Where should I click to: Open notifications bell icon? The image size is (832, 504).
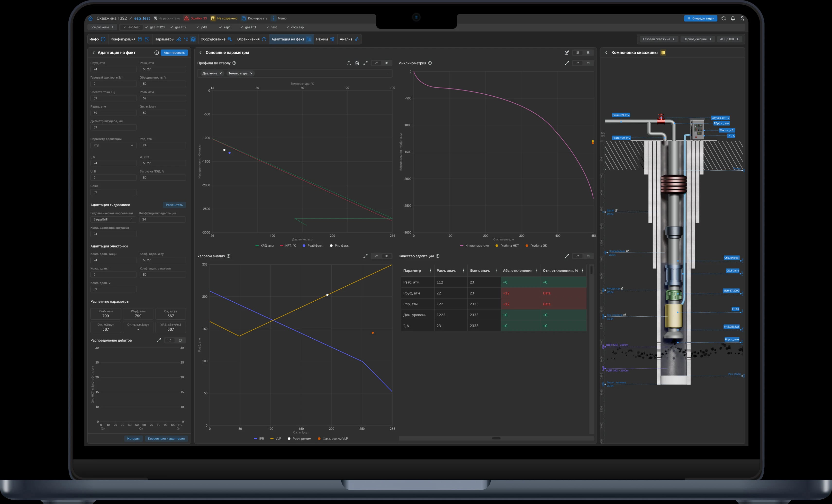pyautogui.click(x=733, y=18)
